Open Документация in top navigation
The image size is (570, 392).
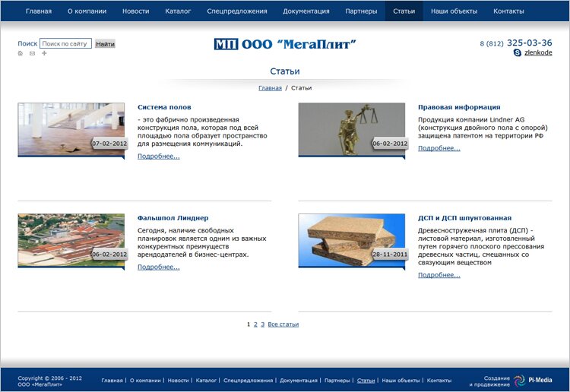point(306,11)
